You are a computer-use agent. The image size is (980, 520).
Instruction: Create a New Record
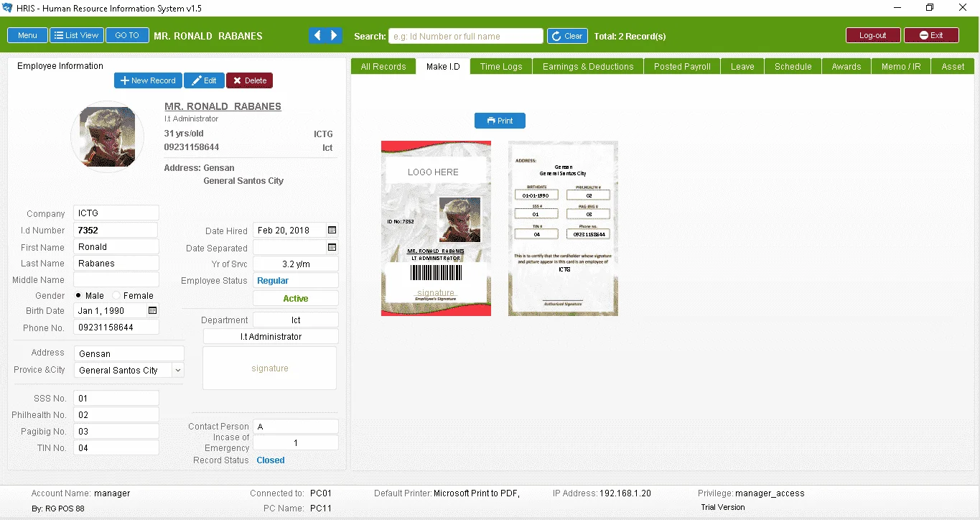tap(148, 80)
